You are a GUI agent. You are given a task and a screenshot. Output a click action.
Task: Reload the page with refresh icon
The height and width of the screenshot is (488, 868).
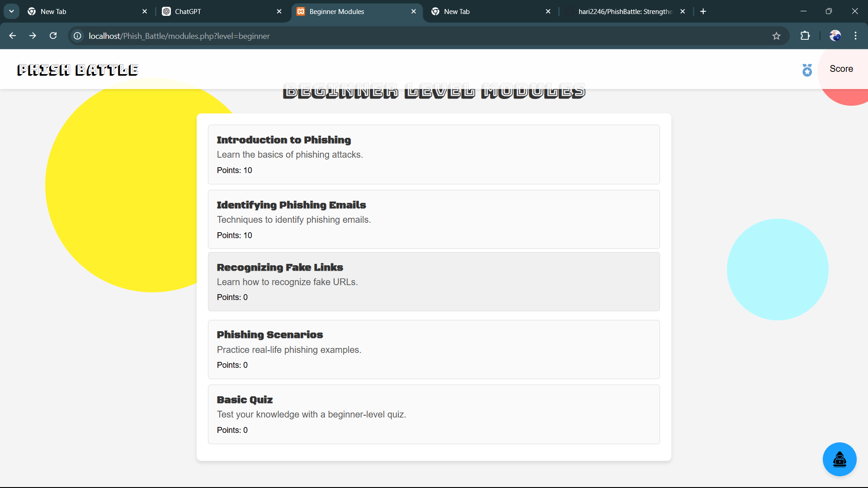point(53,36)
